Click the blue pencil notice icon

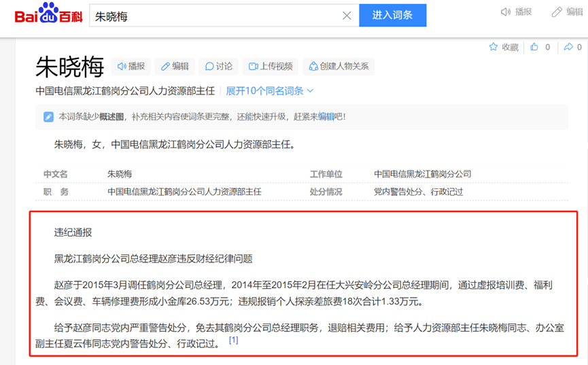(48, 117)
